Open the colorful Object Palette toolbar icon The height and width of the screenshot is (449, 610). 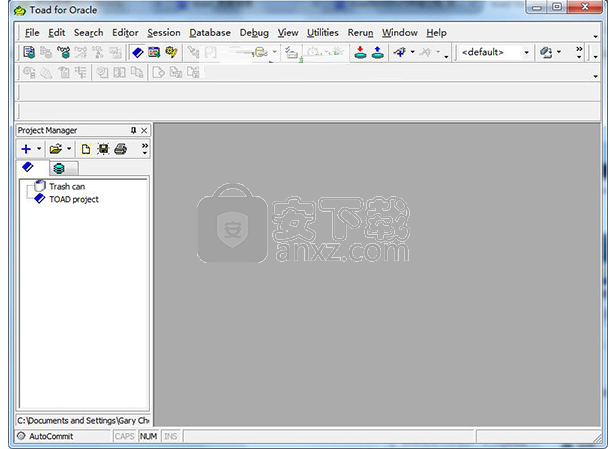154,52
